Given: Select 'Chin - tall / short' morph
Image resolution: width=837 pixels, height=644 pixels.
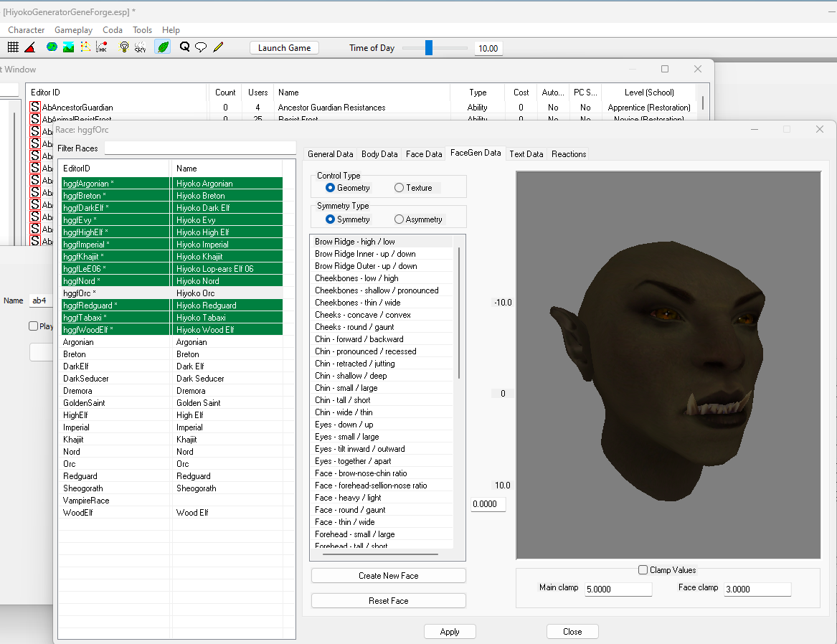Looking at the screenshot, I should pos(382,400).
